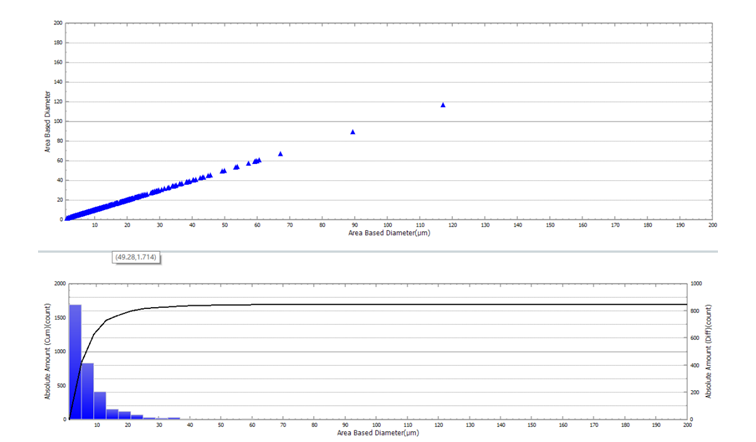Click the 100 tick label on histogram x-axis
Image resolution: width=756 pixels, height=442 pixels.
coord(377,426)
